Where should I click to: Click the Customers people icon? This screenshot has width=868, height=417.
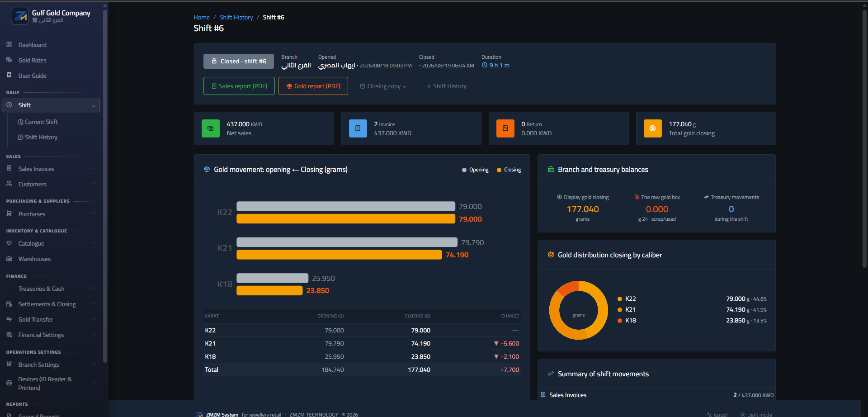[x=9, y=184]
